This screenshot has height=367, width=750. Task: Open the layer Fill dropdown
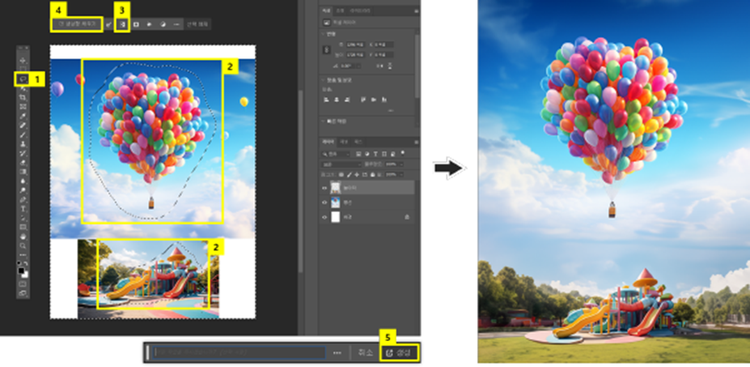(x=401, y=174)
